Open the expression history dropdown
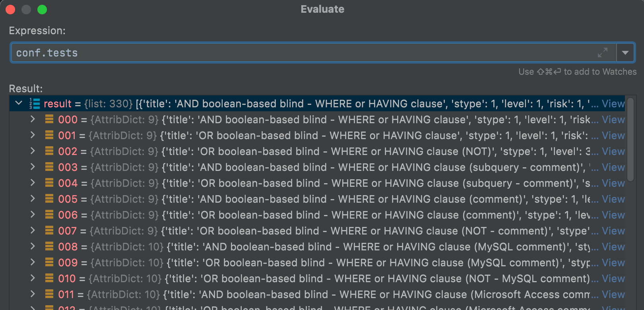This screenshot has height=310, width=644. click(x=625, y=52)
